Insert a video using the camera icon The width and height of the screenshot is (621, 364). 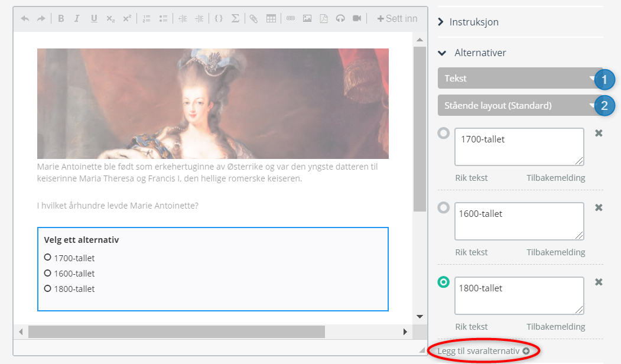click(x=357, y=19)
